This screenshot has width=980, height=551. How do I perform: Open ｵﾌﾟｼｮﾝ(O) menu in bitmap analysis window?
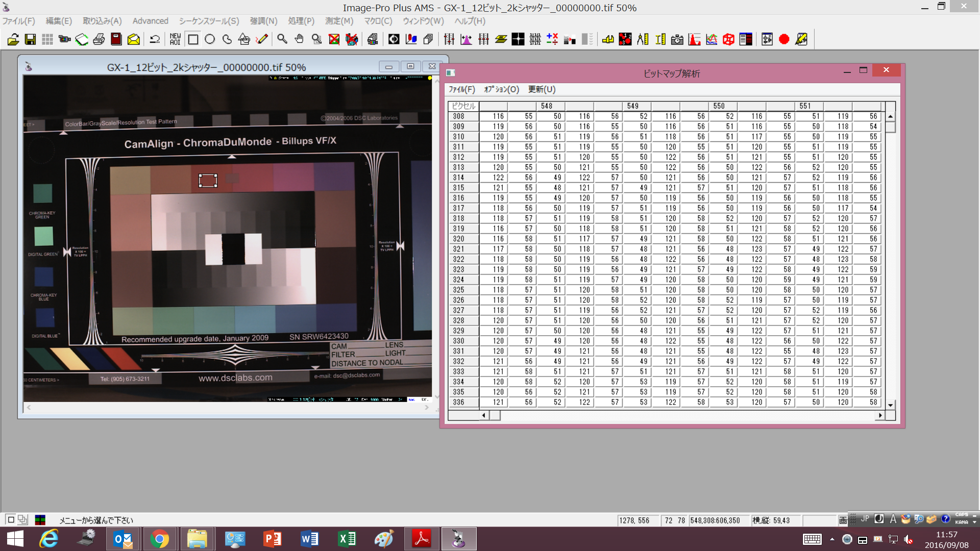click(501, 89)
